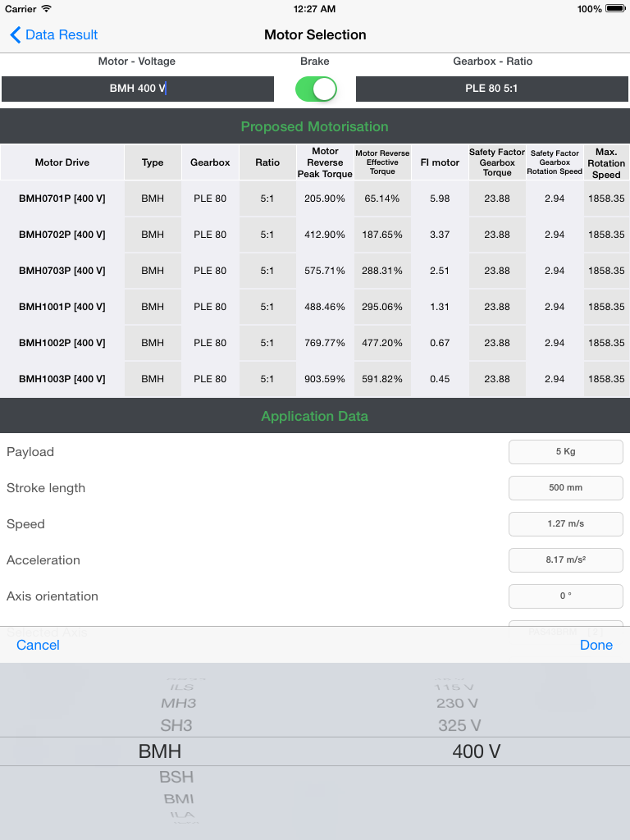The image size is (630, 840).
Task: Click Safety Factor Gearbox Rotation Speed header
Action: (x=555, y=162)
